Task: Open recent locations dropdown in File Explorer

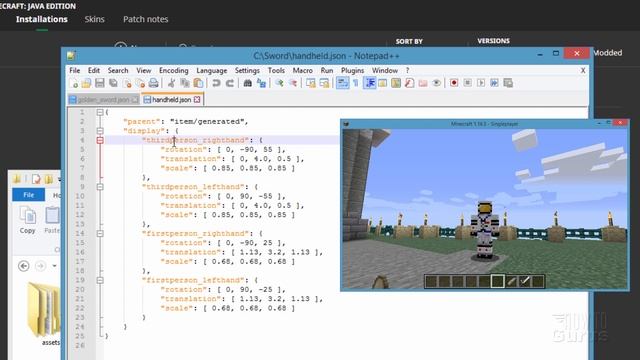Action: [54, 266]
